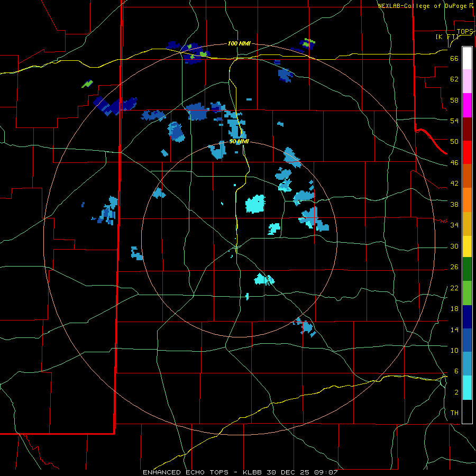
Task: Click the K FT units label
Action: point(447,36)
